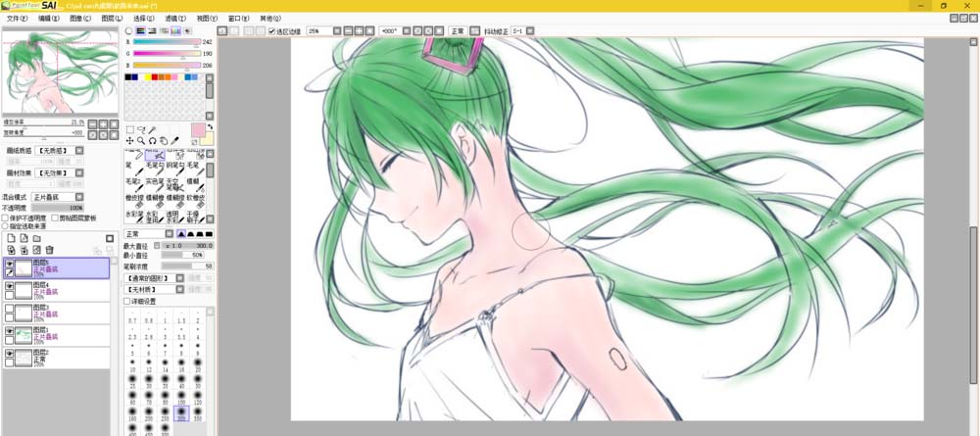Open the 25% zoom level dropdown
Screen dimensions: 980x436
337,30
